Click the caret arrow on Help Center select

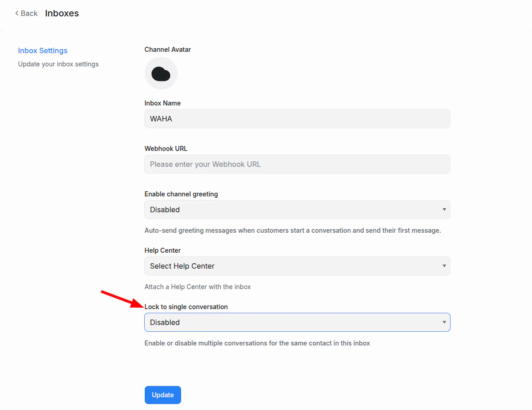[x=444, y=266]
